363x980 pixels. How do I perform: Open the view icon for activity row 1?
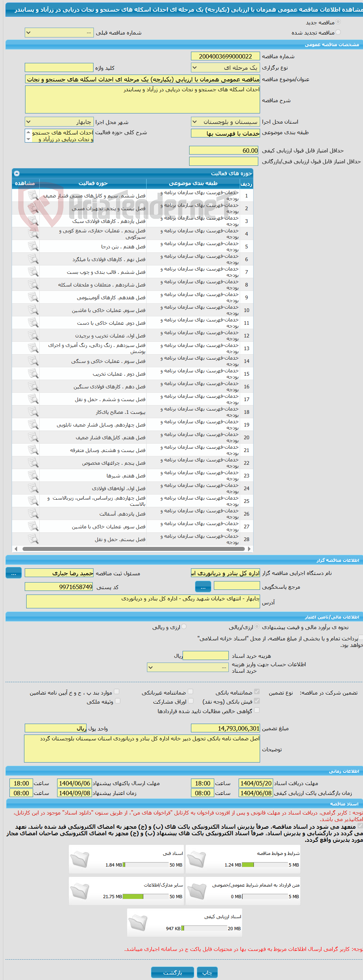(33, 196)
